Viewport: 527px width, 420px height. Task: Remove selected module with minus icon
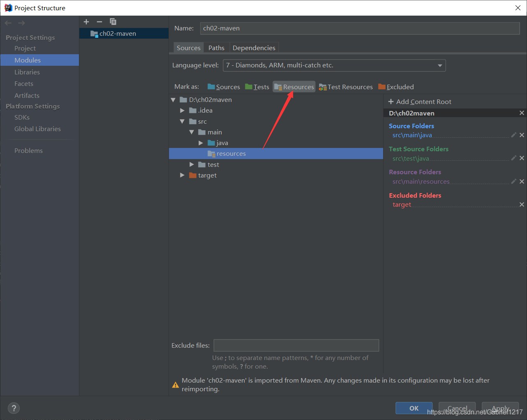click(99, 22)
